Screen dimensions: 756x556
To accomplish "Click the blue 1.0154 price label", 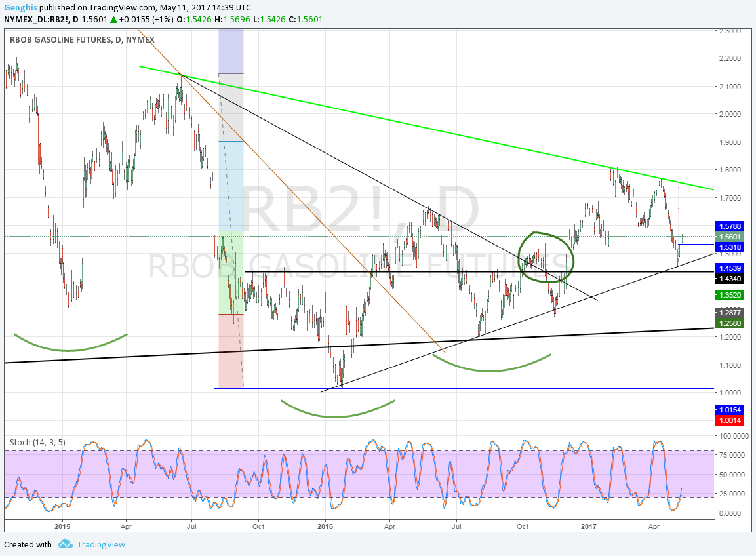I will coord(730,410).
